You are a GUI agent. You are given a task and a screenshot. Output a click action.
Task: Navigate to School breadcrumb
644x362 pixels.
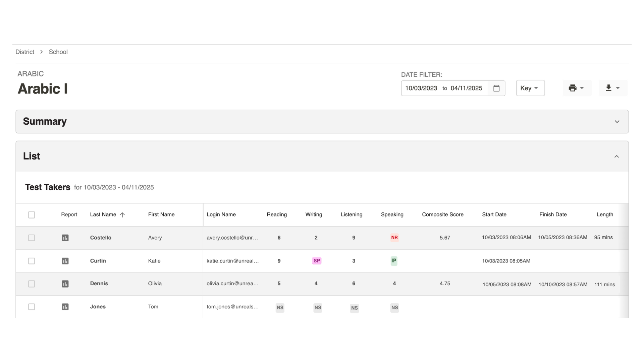(x=58, y=52)
